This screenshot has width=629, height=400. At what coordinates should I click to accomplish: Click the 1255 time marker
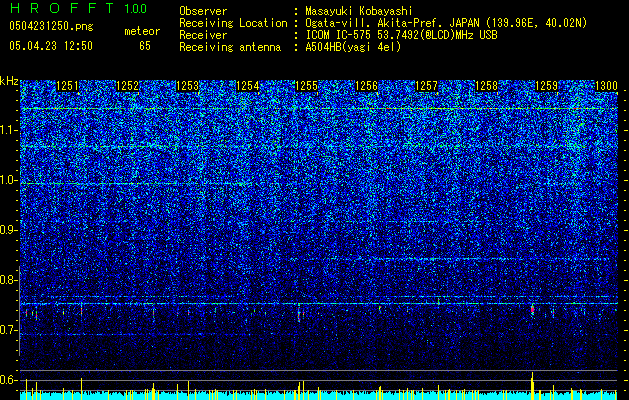click(306, 86)
